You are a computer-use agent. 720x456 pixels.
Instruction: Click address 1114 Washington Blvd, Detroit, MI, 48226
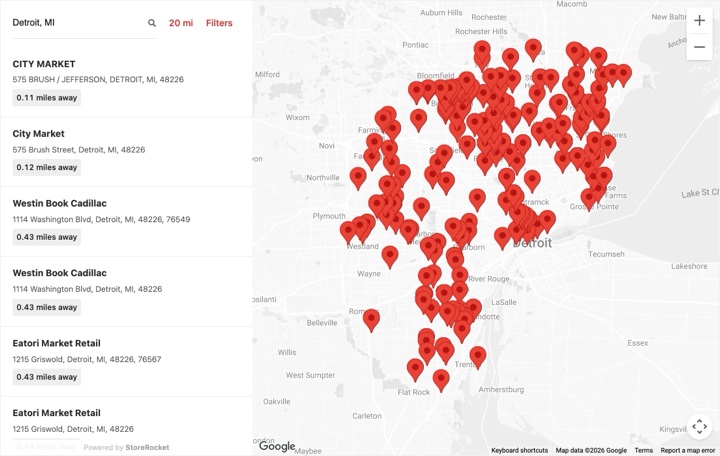pyautogui.click(x=87, y=289)
